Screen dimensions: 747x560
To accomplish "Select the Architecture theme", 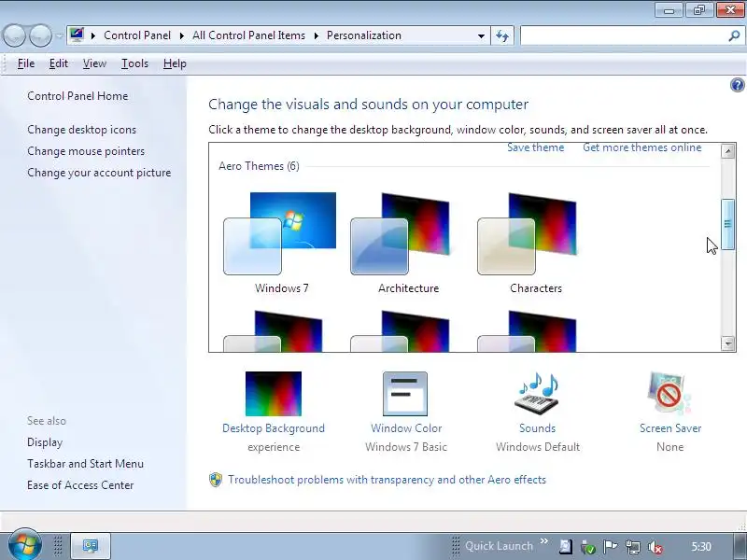I will pyautogui.click(x=401, y=243).
